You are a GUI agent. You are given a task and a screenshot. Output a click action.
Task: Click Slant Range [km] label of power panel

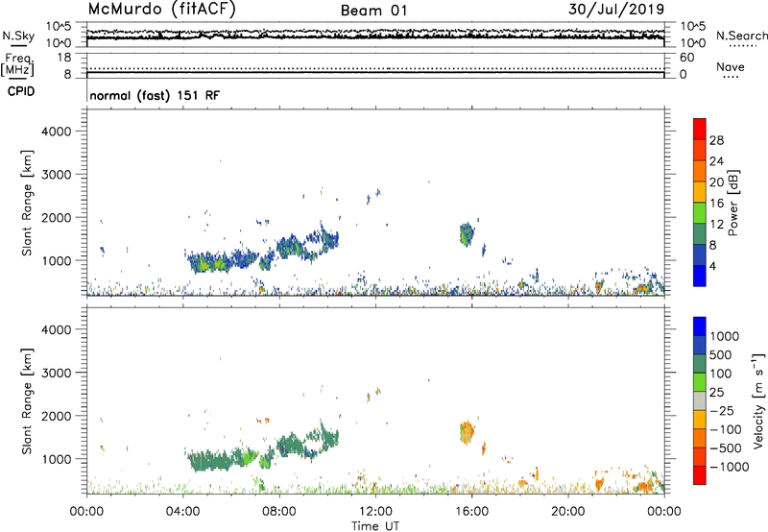pos(27,203)
